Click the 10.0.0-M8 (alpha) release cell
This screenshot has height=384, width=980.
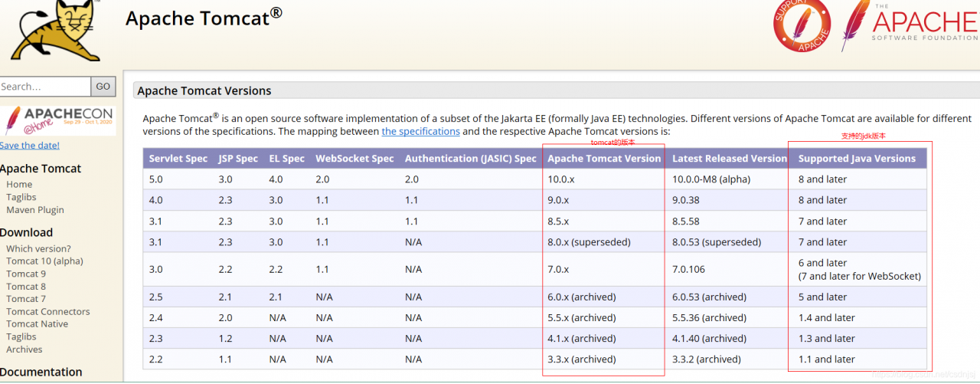tap(730, 179)
